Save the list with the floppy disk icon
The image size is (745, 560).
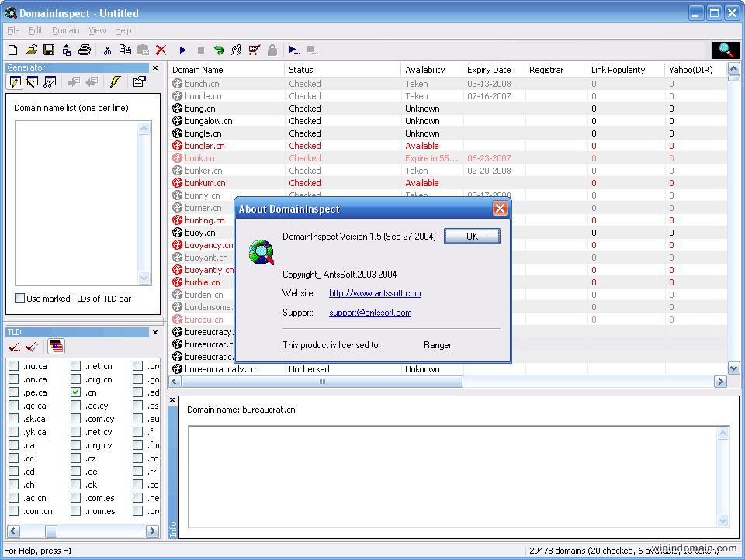click(x=48, y=50)
